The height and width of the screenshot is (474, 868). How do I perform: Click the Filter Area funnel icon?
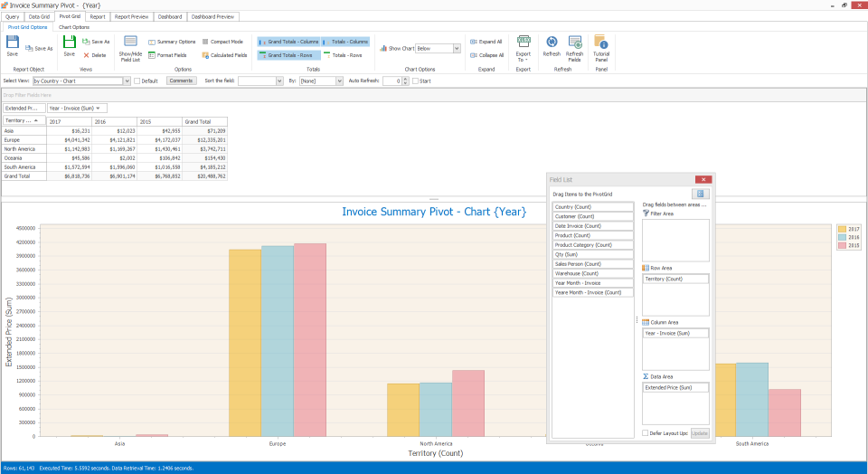coord(646,213)
